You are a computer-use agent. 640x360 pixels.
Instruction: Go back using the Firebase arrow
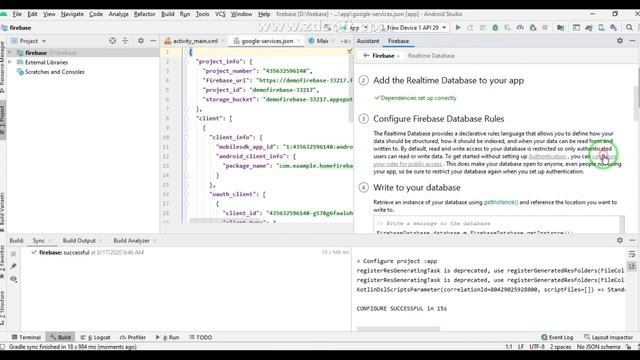tap(366, 56)
